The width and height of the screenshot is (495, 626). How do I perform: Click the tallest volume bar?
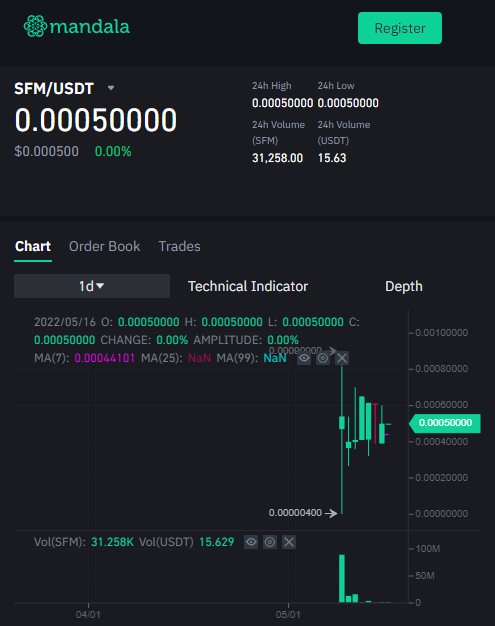[x=342, y=578]
